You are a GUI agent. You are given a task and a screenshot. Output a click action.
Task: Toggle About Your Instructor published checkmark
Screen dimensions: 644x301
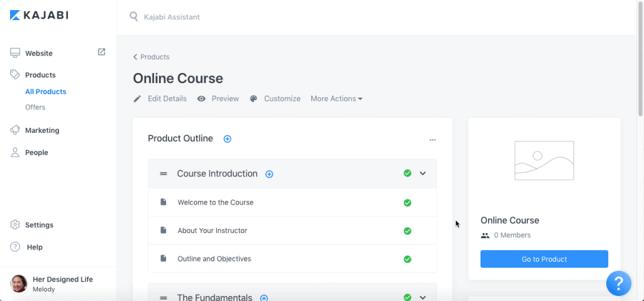(x=408, y=231)
